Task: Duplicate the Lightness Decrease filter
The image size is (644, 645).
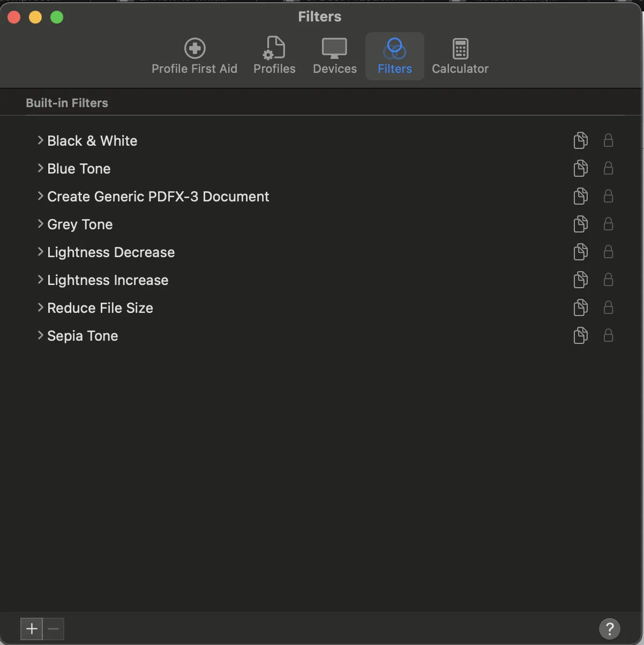Action: click(x=581, y=252)
